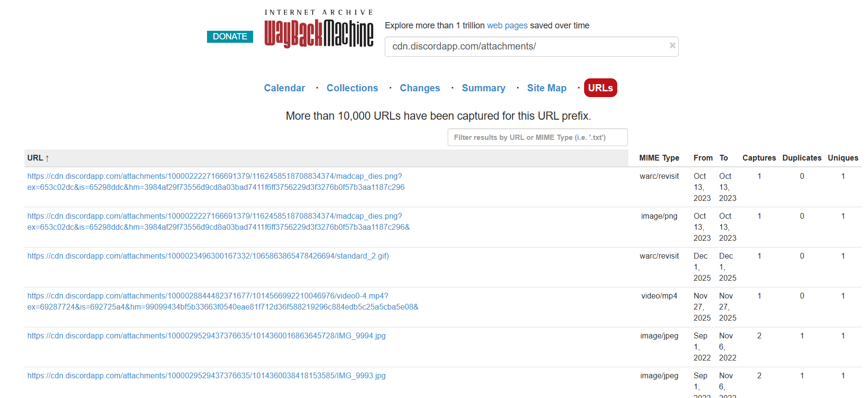
Task: Sort by the From column header
Action: [x=703, y=158]
